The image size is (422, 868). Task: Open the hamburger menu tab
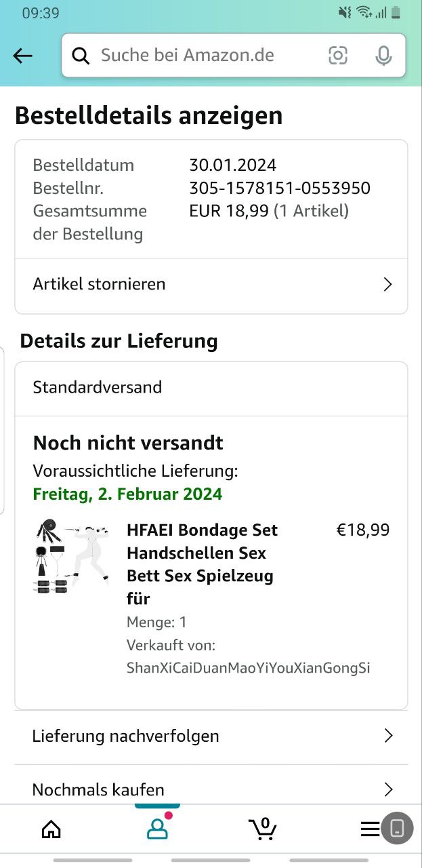point(369,829)
